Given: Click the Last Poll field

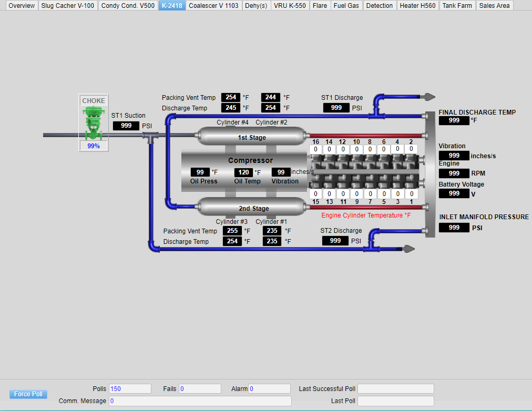Looking at the screenshot, I should click(396, 401).
